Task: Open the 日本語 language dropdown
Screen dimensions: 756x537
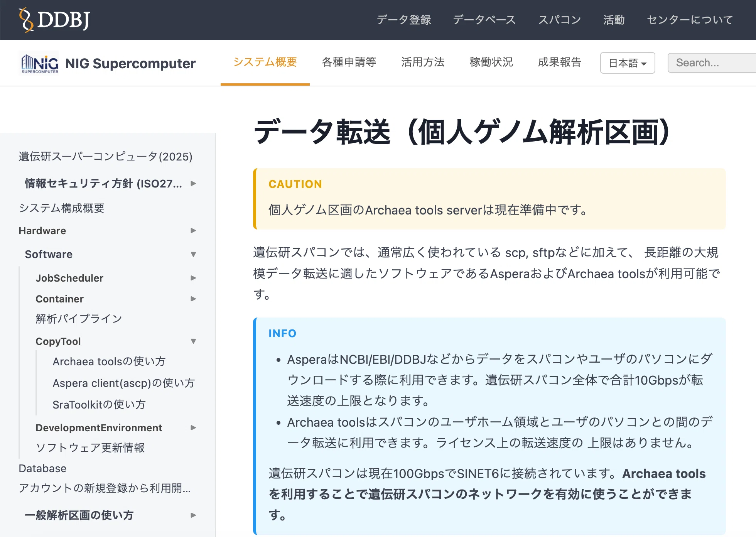Action: tap(628, 63)
